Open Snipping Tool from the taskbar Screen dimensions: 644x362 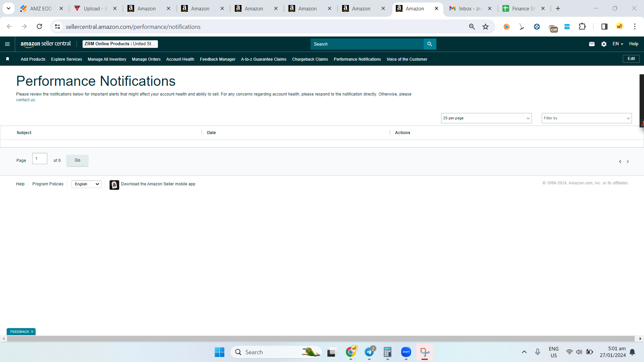click(x=425, y=352)
